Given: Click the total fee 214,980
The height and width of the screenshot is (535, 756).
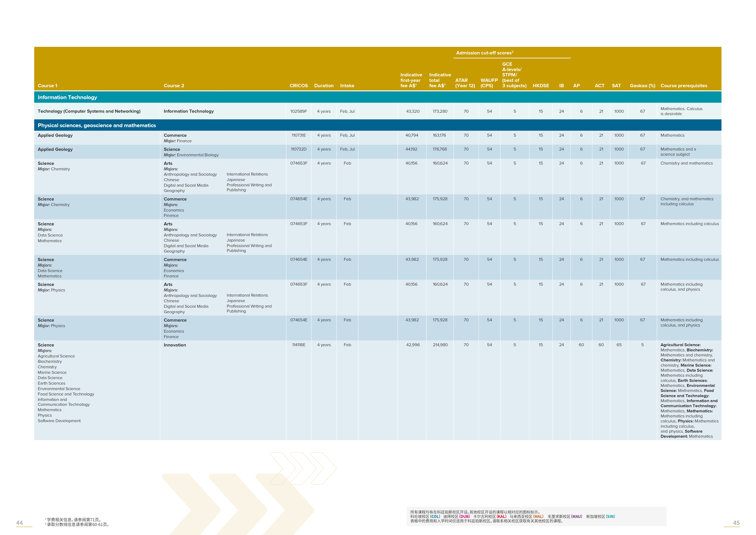Looking at the screenshot, I should (x=440, y=345).
